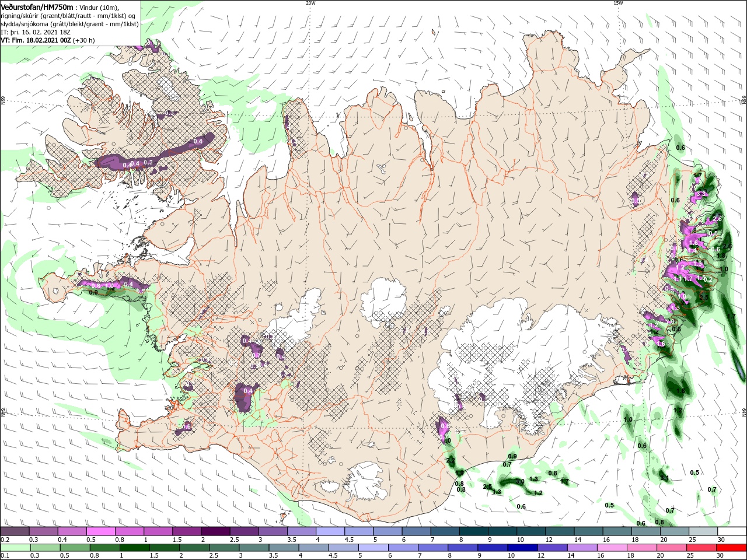The height and width of the screenshot is (560, 747).
Task: Select the upper legend swatch between 8 and 9
Action: (473, 531)
